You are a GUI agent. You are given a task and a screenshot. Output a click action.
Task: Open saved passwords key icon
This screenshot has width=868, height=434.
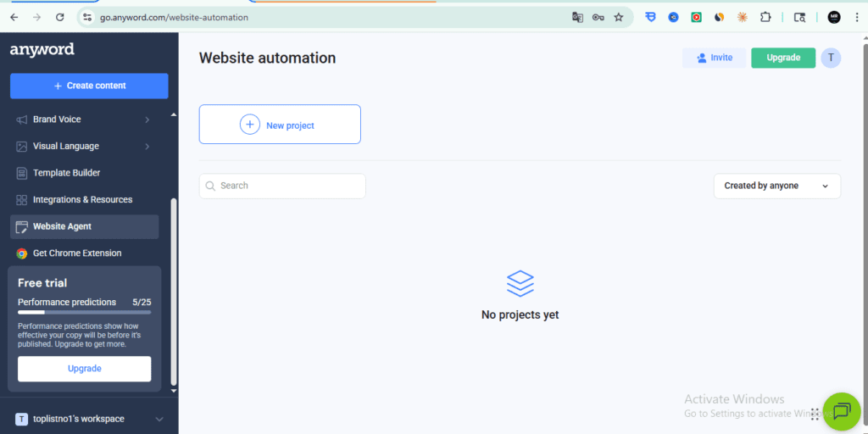[x=598, y=17]
